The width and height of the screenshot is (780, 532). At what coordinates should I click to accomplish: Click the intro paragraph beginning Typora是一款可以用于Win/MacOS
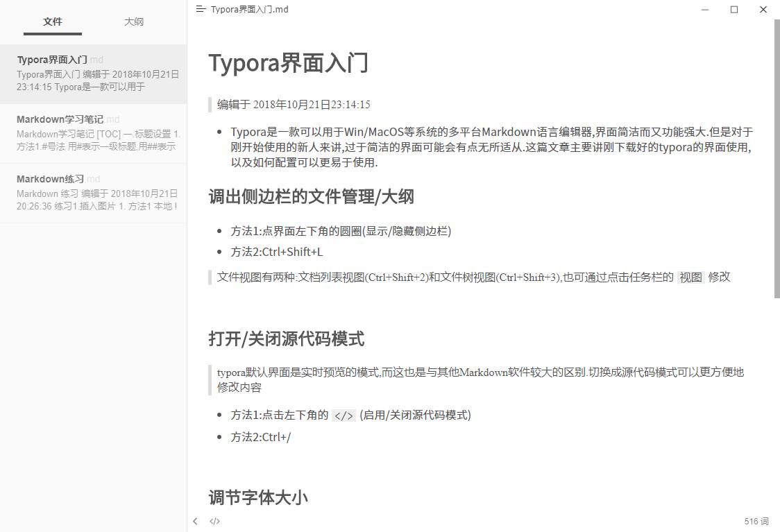tap(491, 147)
